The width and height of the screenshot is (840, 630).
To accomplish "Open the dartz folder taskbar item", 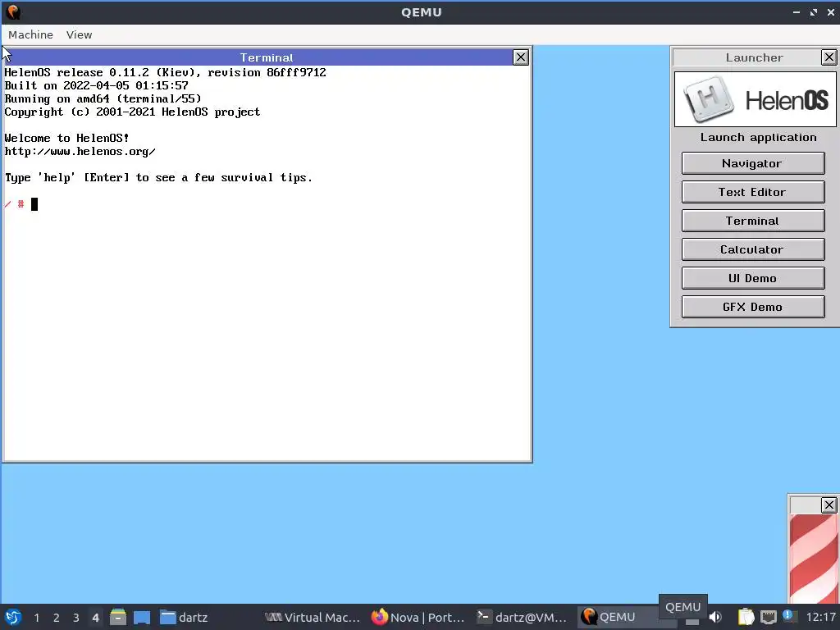I will click(185, 617).
